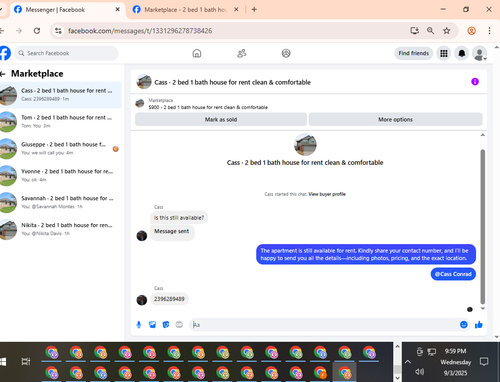
Task: Show hidden tray icons chevron
Action: (x=408, y=362)
